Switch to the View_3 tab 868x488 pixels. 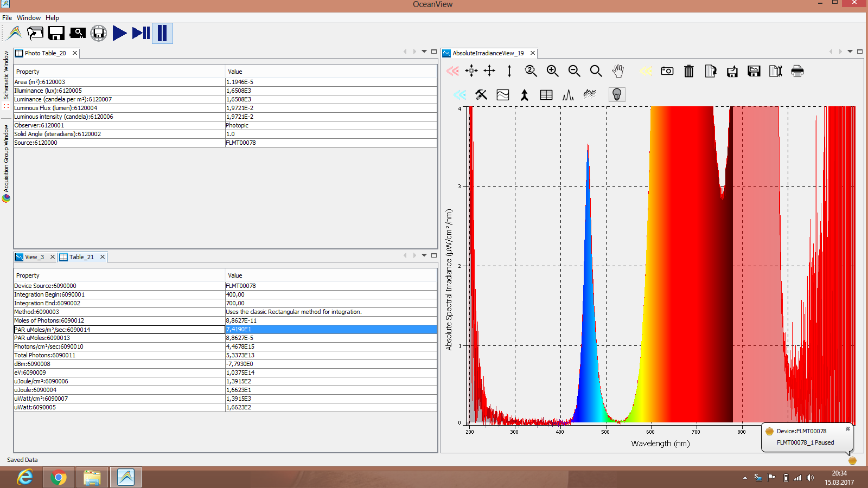(x=34, y=257)
